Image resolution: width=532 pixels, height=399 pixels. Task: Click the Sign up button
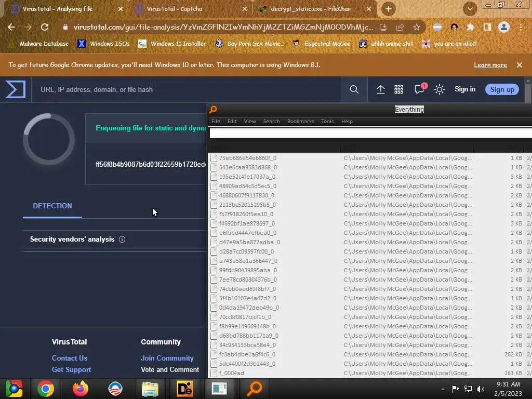pyautogui.click(x=502, y=89)
